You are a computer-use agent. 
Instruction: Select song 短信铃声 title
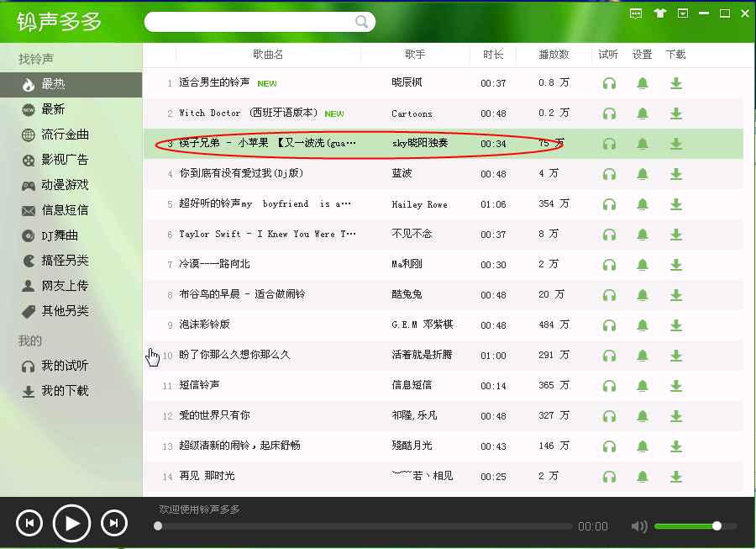(199, 385)
